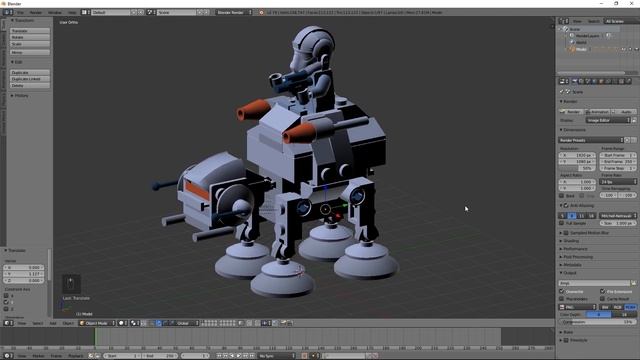Open the Object Mode dropdown

[97, 323]
